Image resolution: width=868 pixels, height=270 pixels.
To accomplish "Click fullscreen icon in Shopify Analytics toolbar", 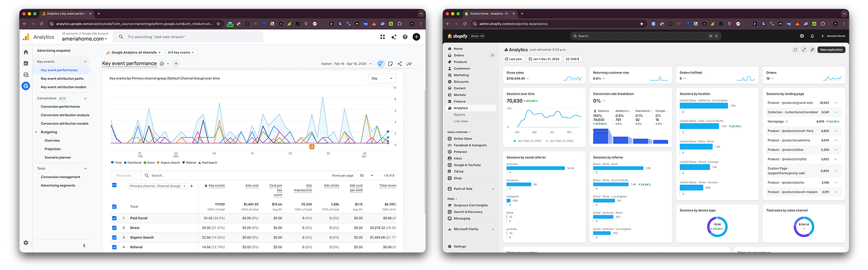I will coord(804,50).
